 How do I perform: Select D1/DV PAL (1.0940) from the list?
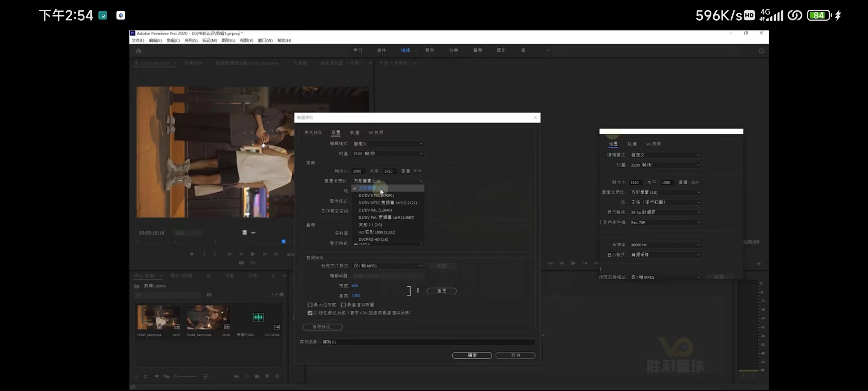pos(375,210)
